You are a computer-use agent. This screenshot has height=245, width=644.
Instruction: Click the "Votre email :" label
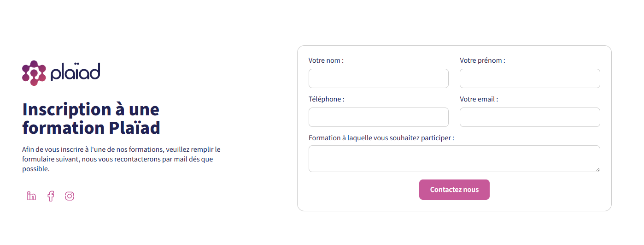point(479,99)
